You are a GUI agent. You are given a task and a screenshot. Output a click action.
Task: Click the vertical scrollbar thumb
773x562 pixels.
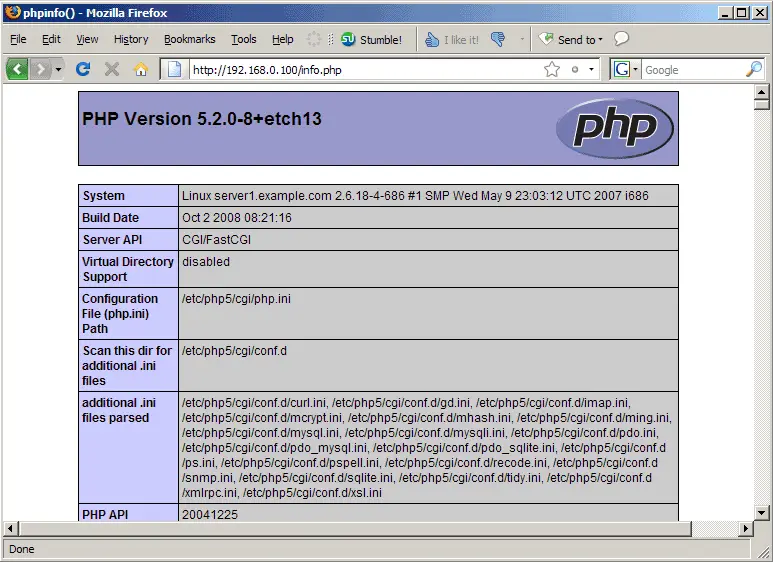762,104
